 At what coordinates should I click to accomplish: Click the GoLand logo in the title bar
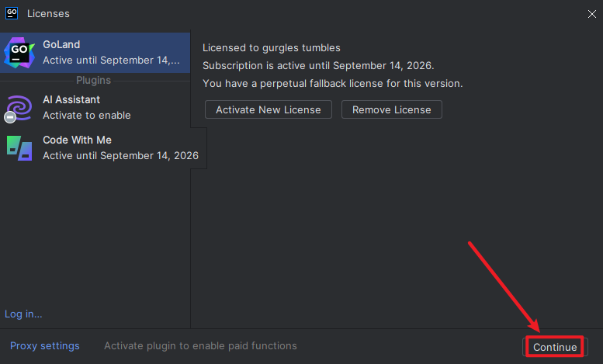point(12,13)
